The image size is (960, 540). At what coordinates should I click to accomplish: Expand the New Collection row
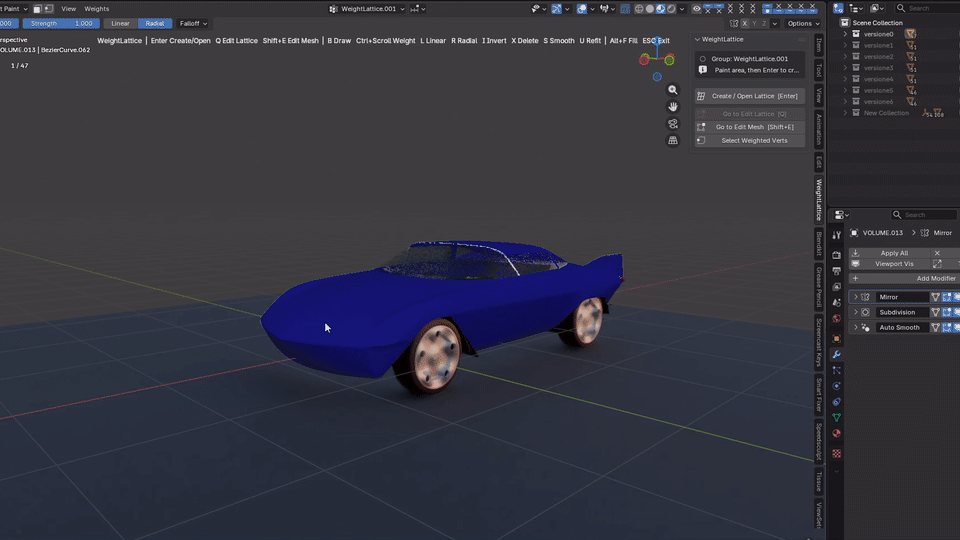tap(846, 113)
